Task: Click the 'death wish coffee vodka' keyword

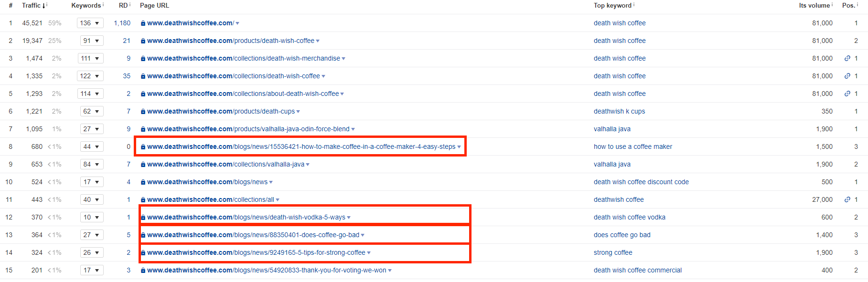Action: tap(630, 217)
